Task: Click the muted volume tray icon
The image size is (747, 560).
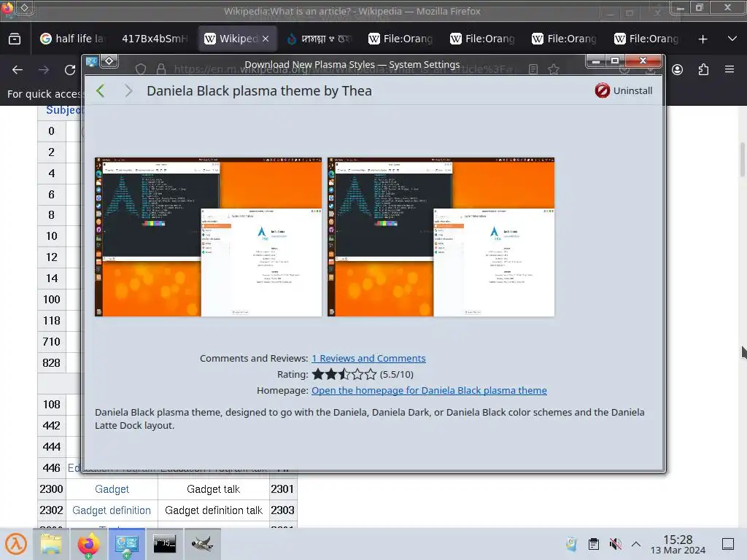Action: coord(615,544)
